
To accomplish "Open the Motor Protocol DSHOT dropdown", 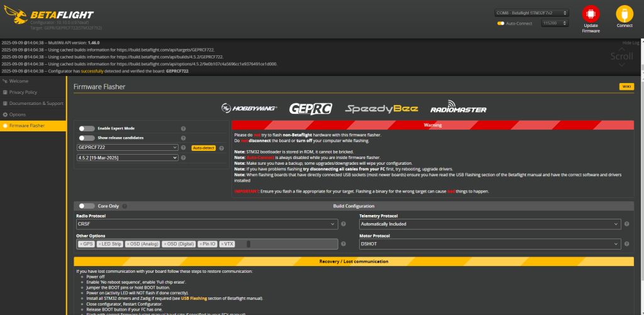I will (x=490, y=244).
